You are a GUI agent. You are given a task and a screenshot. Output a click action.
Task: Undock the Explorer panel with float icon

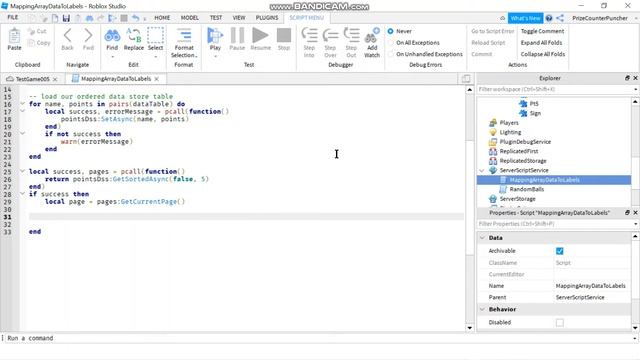coord(627,78)
